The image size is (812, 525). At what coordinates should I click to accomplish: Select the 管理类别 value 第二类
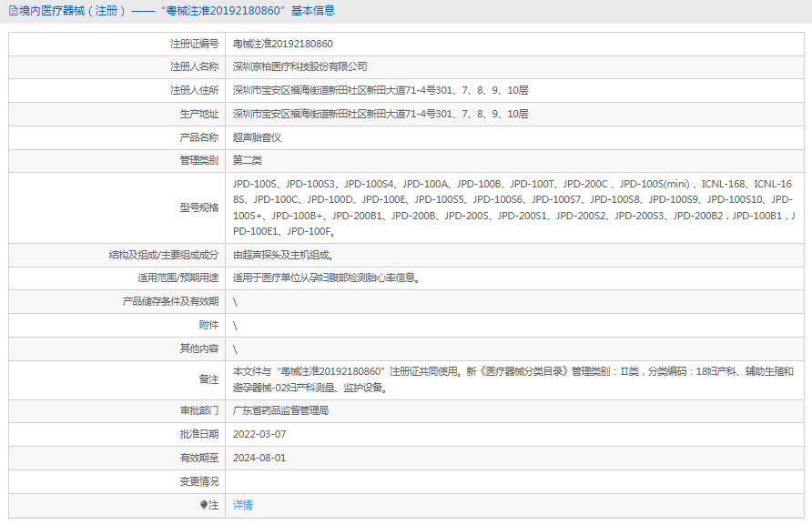248,161
